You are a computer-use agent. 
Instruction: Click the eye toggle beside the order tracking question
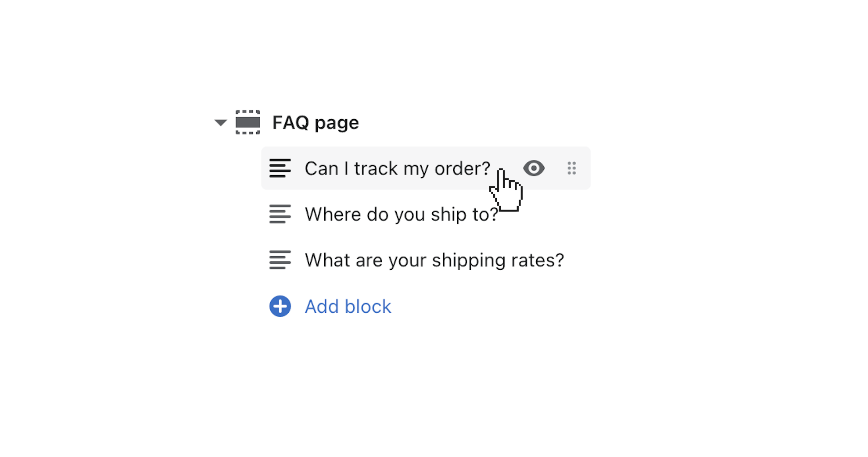[x=534, y=168]
